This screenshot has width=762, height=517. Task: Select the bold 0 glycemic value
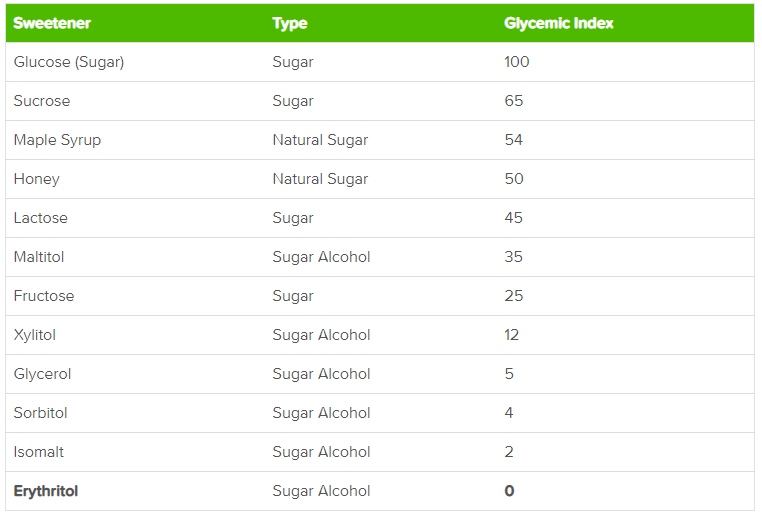(x=509, y=491)
